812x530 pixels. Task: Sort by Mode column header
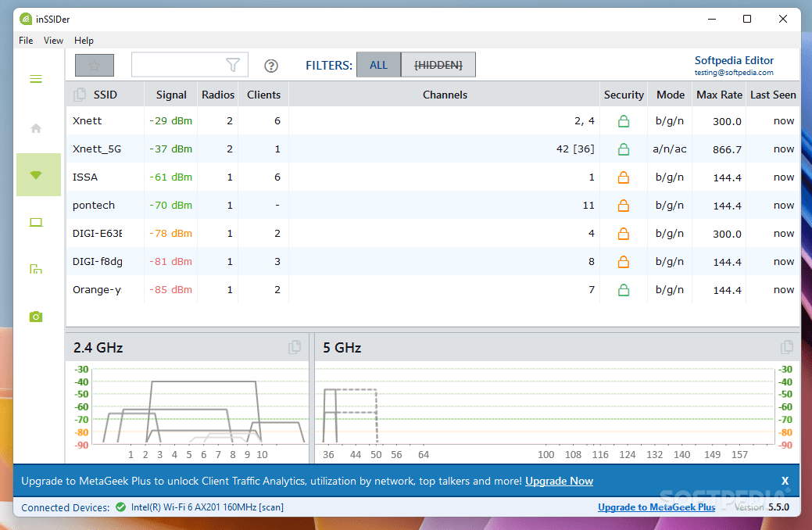tap(671, 95)
